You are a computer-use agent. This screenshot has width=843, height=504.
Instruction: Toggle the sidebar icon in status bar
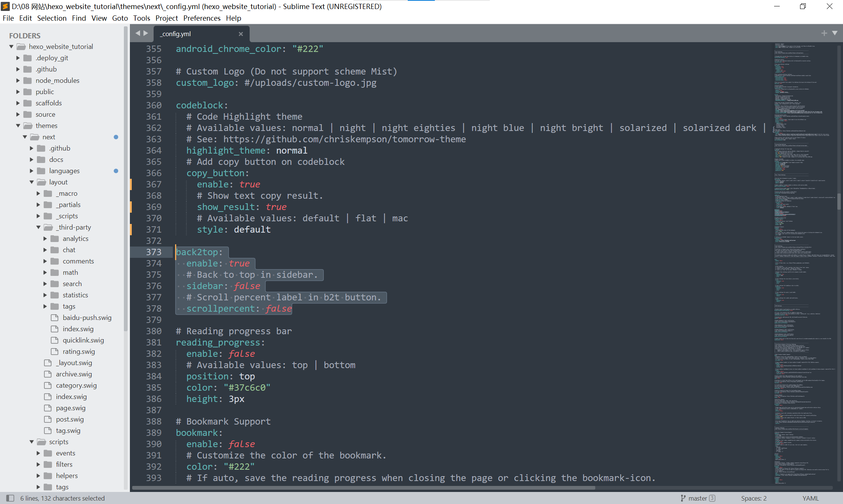click(10, 498)
